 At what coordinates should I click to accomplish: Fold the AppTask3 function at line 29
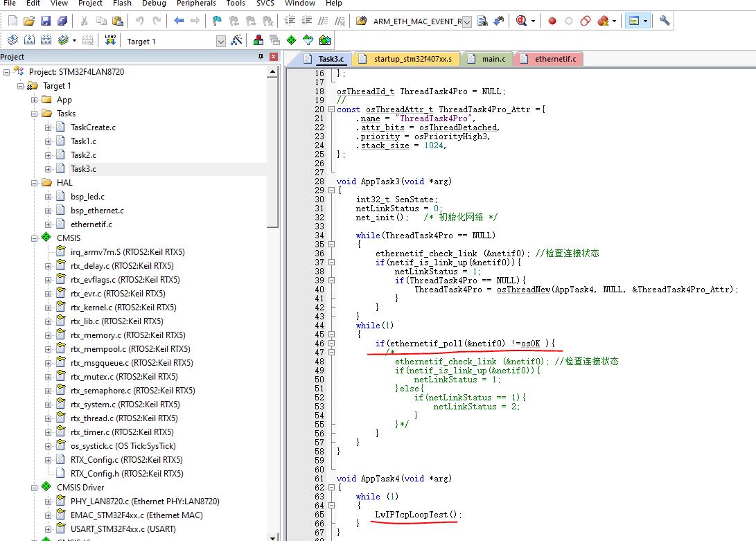(331, 190)
